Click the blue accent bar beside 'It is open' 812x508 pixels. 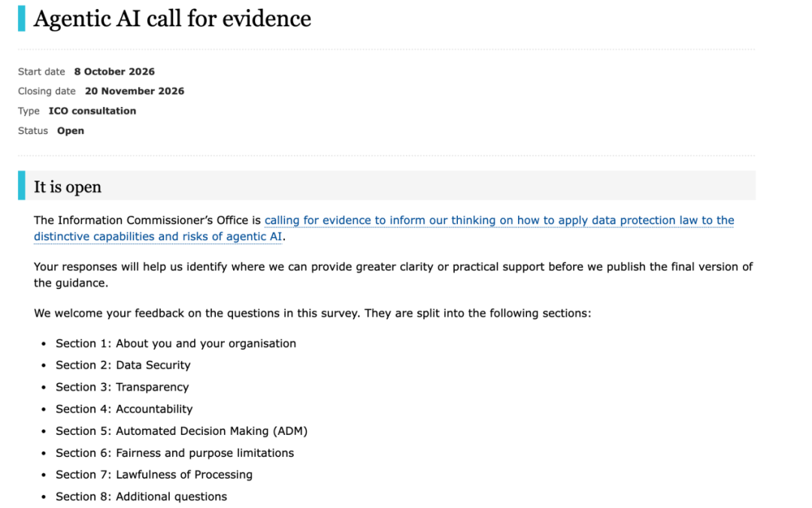(x=21, y=185)
